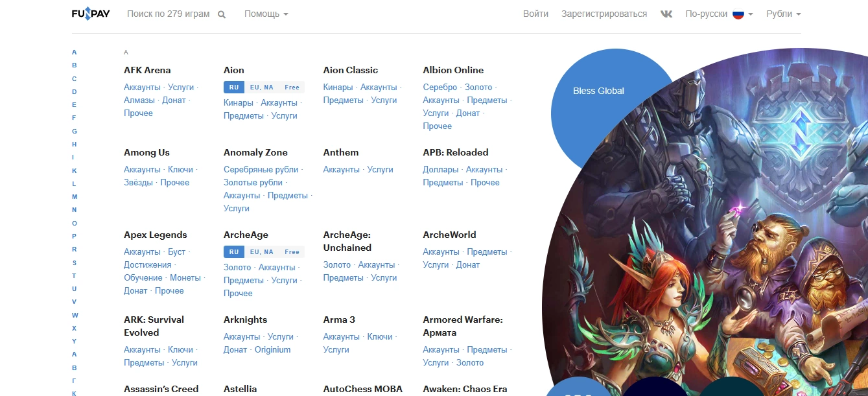Open the Albion Online game title

pos(453,70)
